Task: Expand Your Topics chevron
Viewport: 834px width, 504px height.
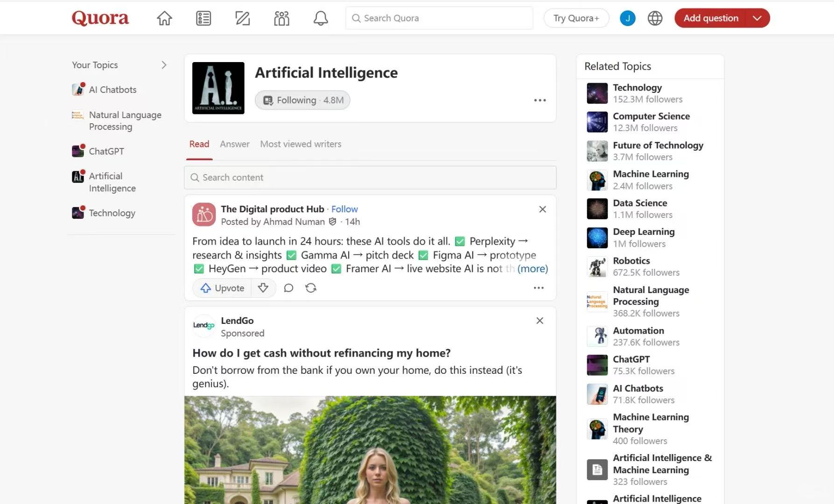Action: 164,65
